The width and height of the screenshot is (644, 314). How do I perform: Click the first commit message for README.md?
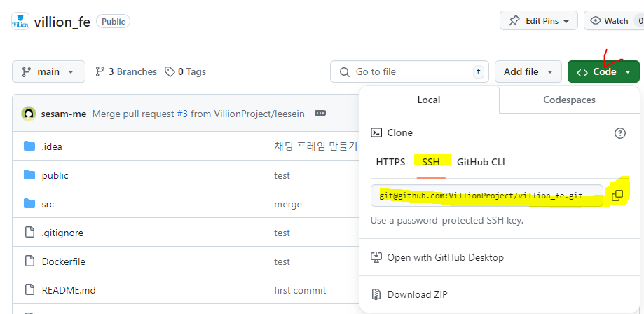300,291
